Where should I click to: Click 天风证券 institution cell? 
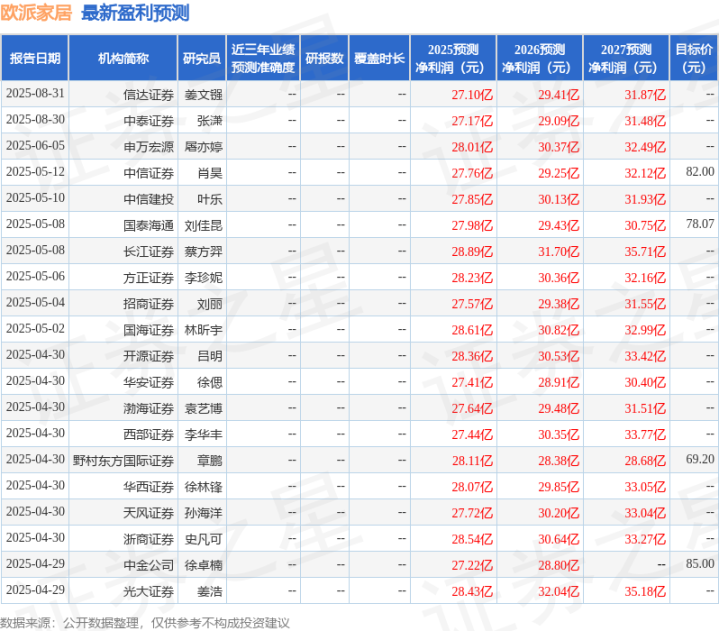pyautogui.click(x=148, y=513)
